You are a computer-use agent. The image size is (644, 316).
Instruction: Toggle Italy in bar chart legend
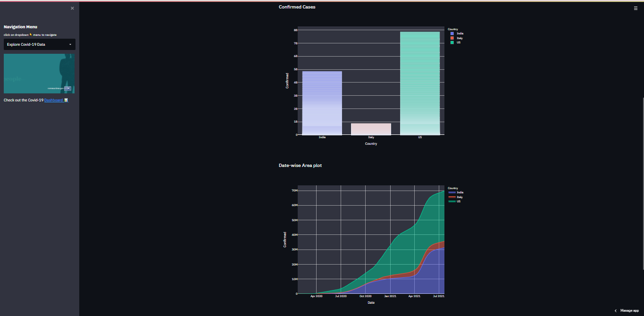[457, 38]
